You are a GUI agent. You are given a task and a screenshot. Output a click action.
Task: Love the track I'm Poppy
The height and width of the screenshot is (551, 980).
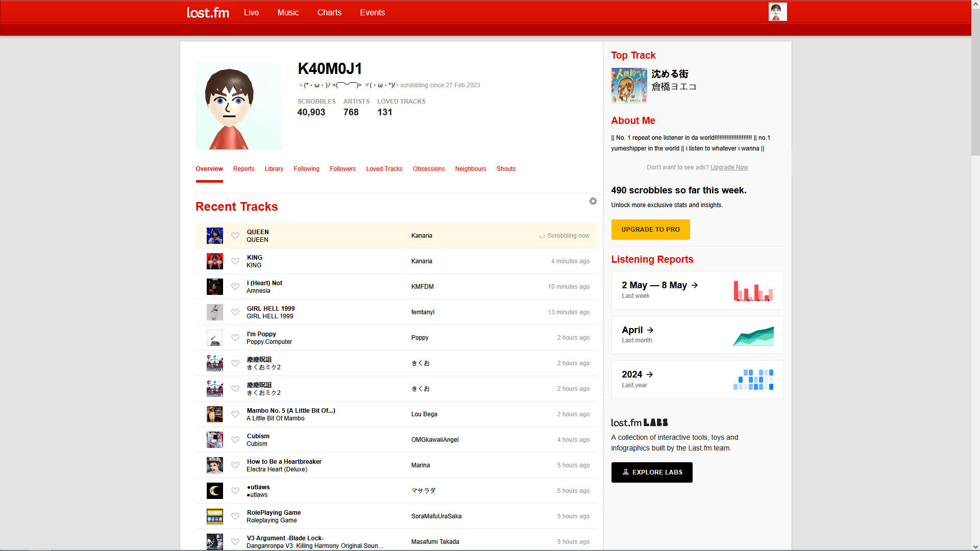coord(235,338)
